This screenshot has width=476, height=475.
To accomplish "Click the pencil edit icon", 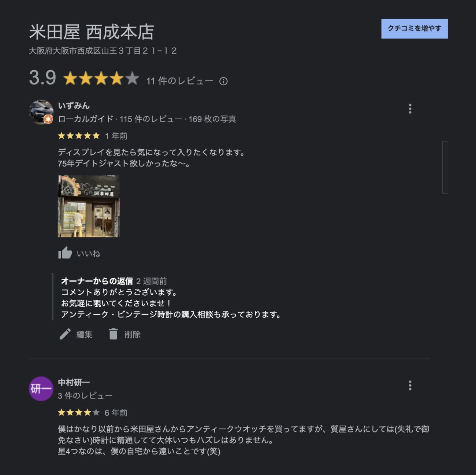I will [x=65, y=334].
